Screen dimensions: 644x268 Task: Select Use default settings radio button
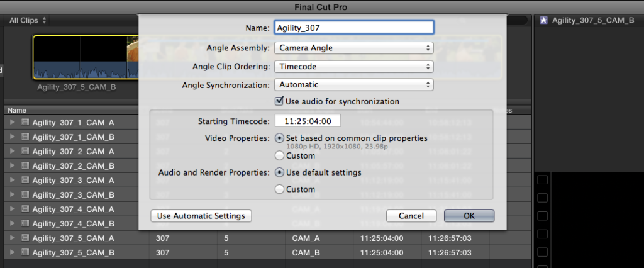[279, 172]
